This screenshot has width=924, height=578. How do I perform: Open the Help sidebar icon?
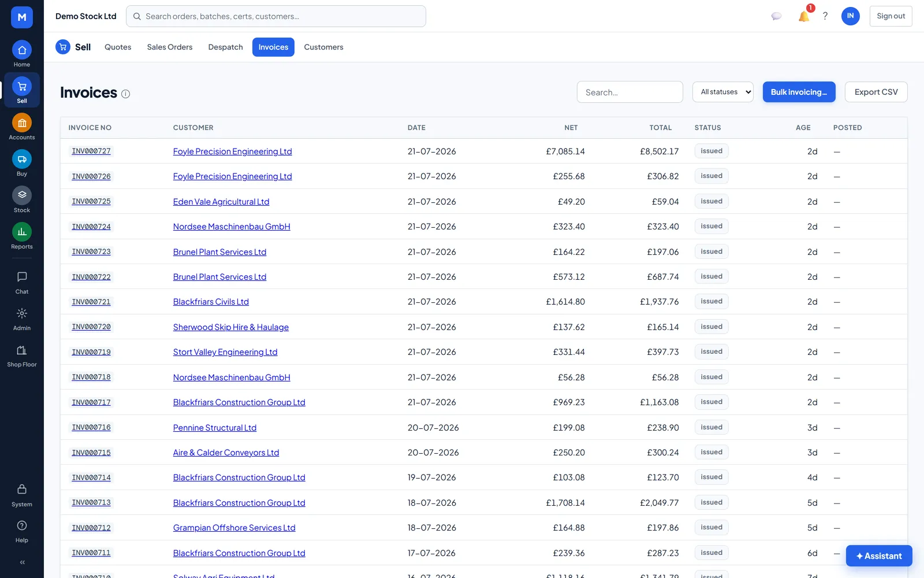click(22, 525)
